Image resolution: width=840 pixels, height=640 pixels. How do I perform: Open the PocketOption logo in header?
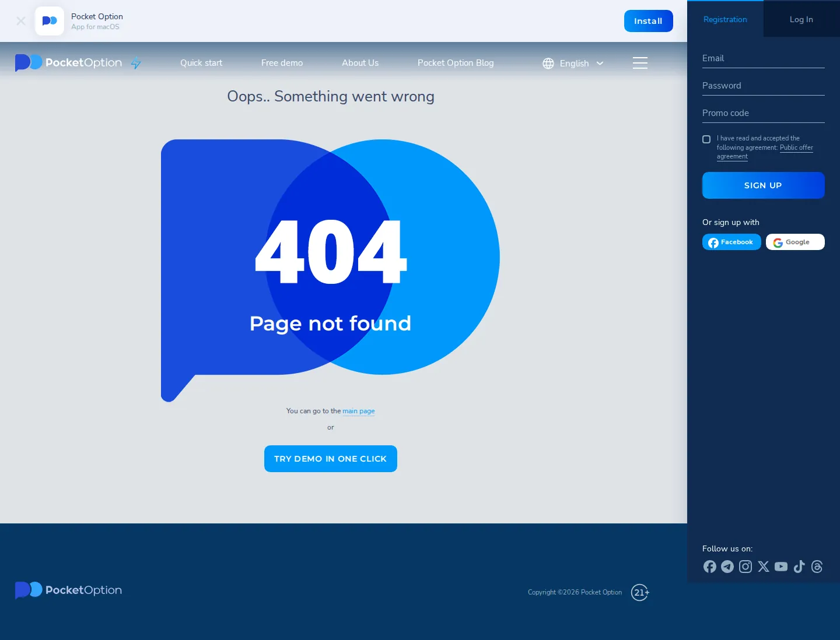(69, 62)
